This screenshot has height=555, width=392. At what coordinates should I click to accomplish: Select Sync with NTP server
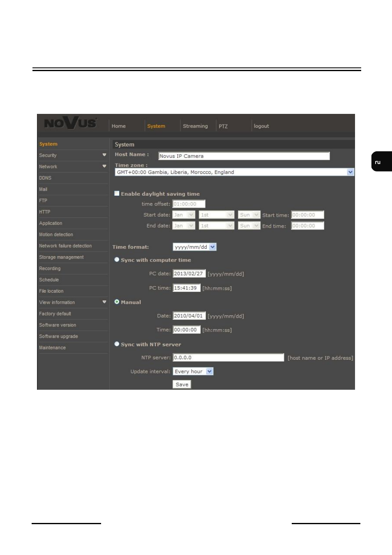tap(117, 344)
